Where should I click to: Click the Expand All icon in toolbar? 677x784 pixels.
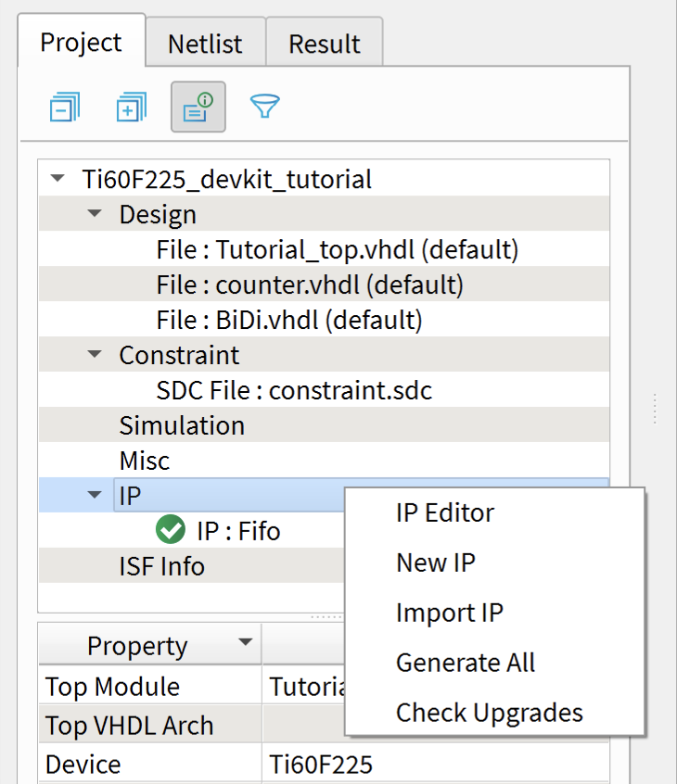pyautogui.click(x=131, y=107)
